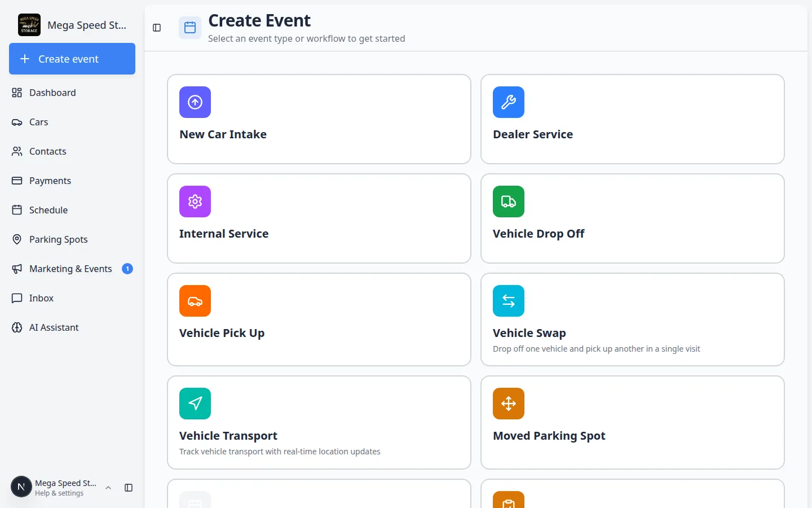Select the New Car Intake card
812x508 pixels.
click(x=319, y=119)
